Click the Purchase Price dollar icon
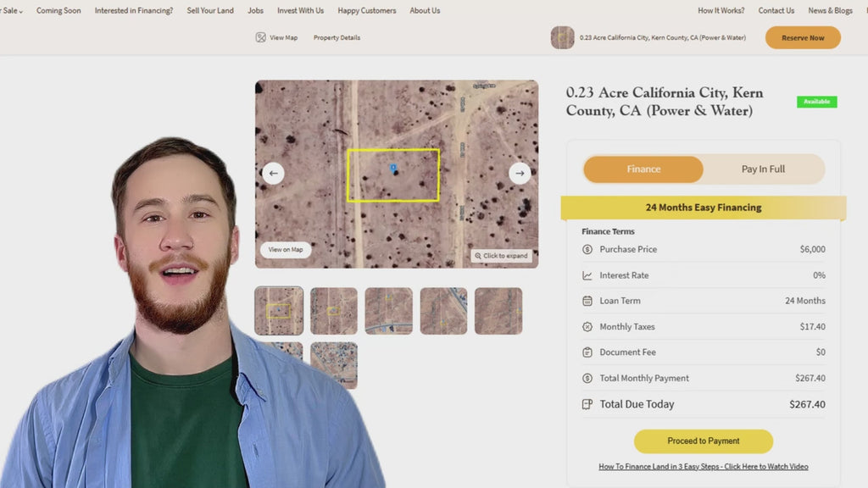Viewport: 868px width, 488px height. [x=587, y=250]
